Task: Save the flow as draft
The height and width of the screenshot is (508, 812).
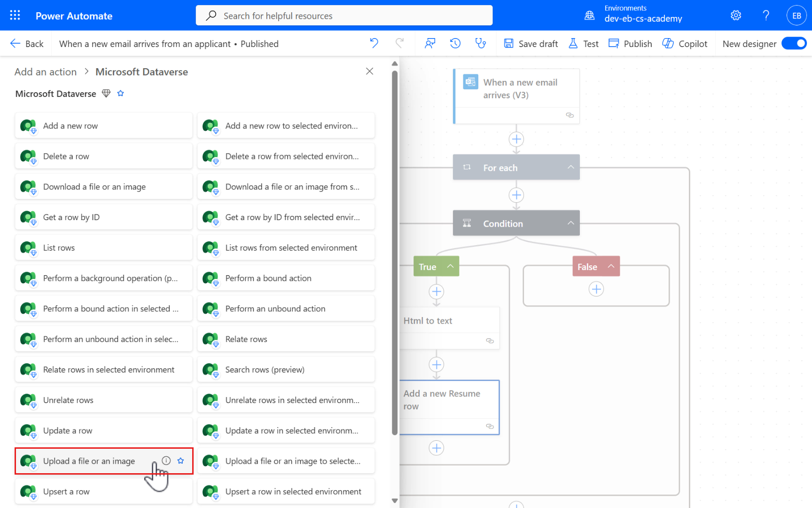Action: point(531,43)
